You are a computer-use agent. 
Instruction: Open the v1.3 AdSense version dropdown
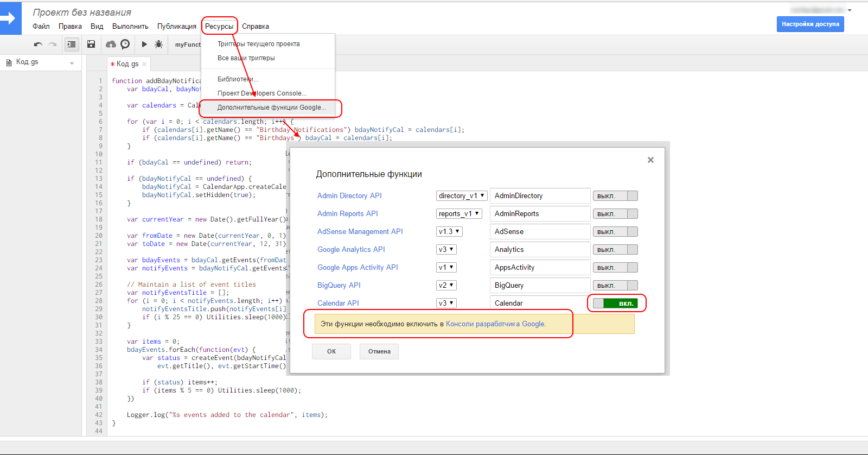449,231
